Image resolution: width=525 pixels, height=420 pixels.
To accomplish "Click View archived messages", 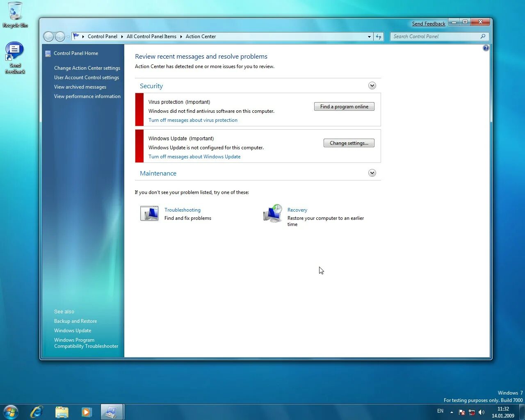I will click(80, 87).
